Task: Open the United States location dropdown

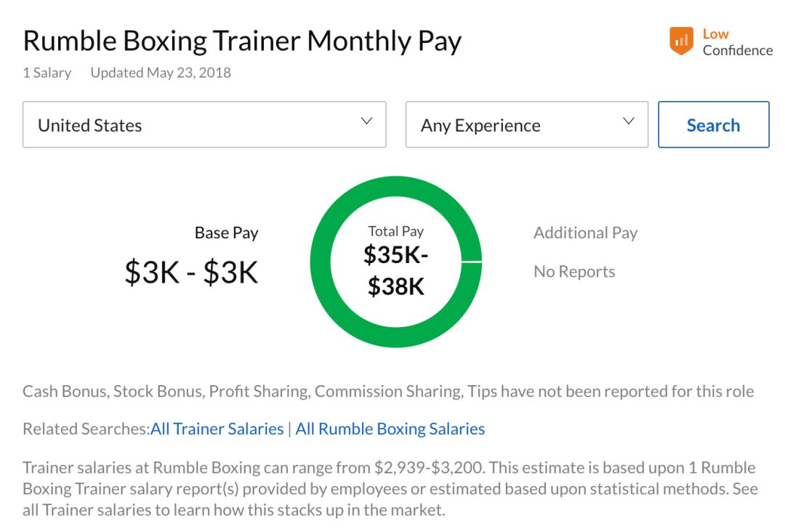Action: click(x=204, y=125)
